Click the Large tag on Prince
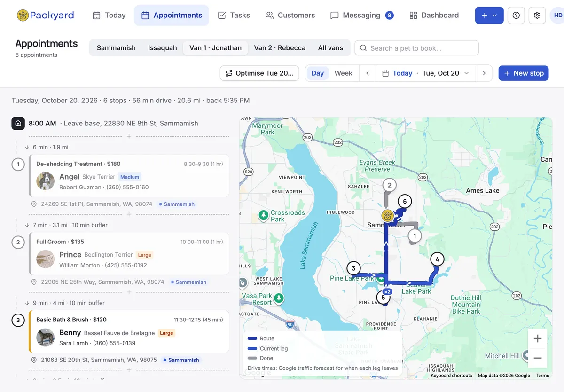 pos(144,255)
